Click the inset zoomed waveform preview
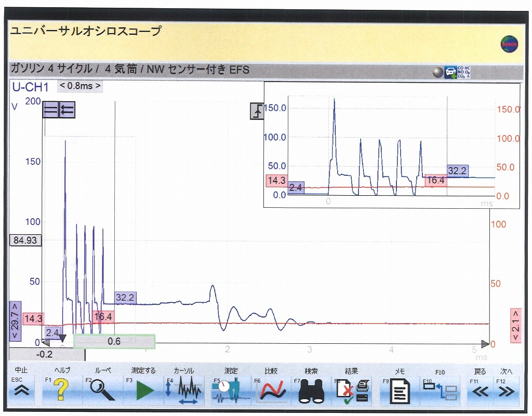The image size is (532, 416). 392,145
